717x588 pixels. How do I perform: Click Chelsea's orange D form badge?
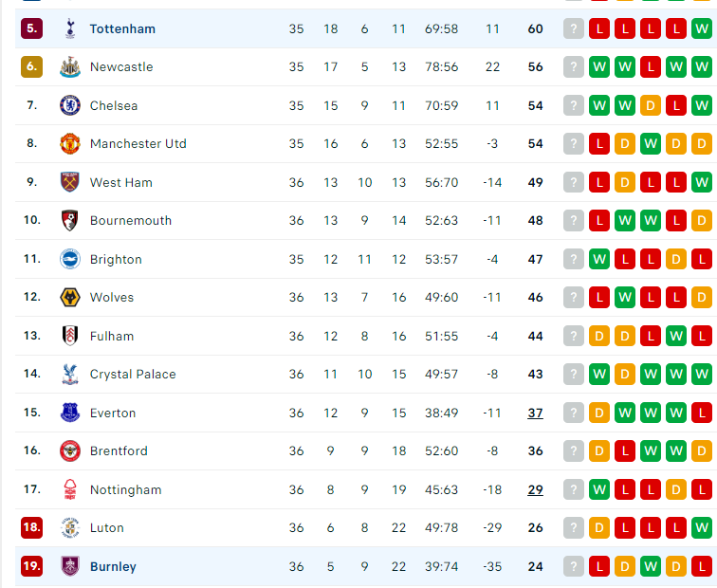click(651, 105)
